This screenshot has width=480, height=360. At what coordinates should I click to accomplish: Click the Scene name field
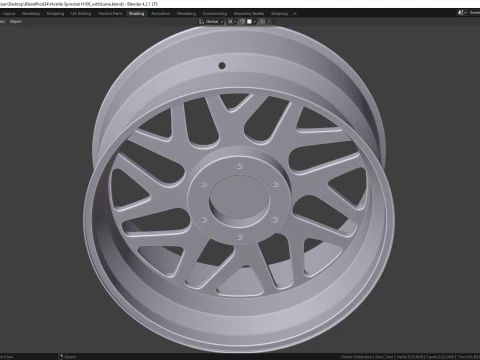click(474, 13)
